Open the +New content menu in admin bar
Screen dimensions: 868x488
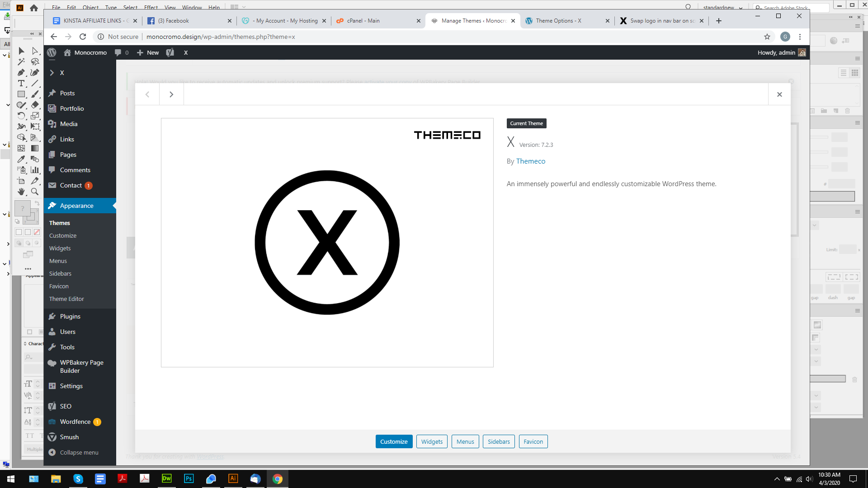coord(148,52)
